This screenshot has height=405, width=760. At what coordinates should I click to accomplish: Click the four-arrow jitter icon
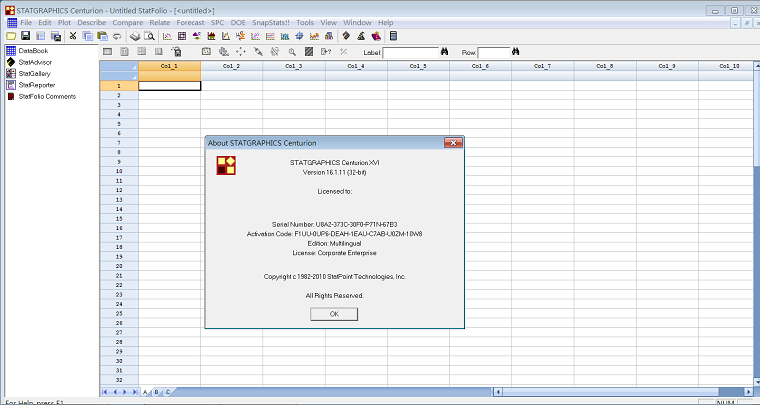[241, 52]
